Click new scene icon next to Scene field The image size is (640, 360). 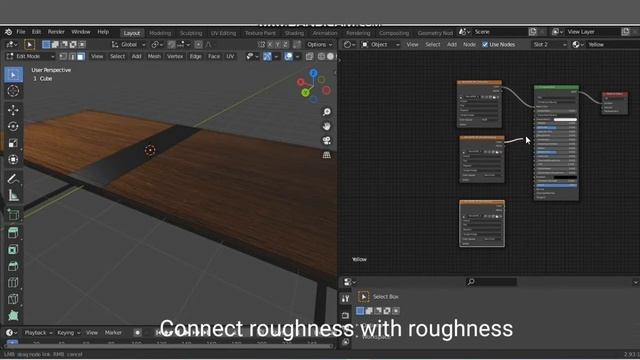533,32
